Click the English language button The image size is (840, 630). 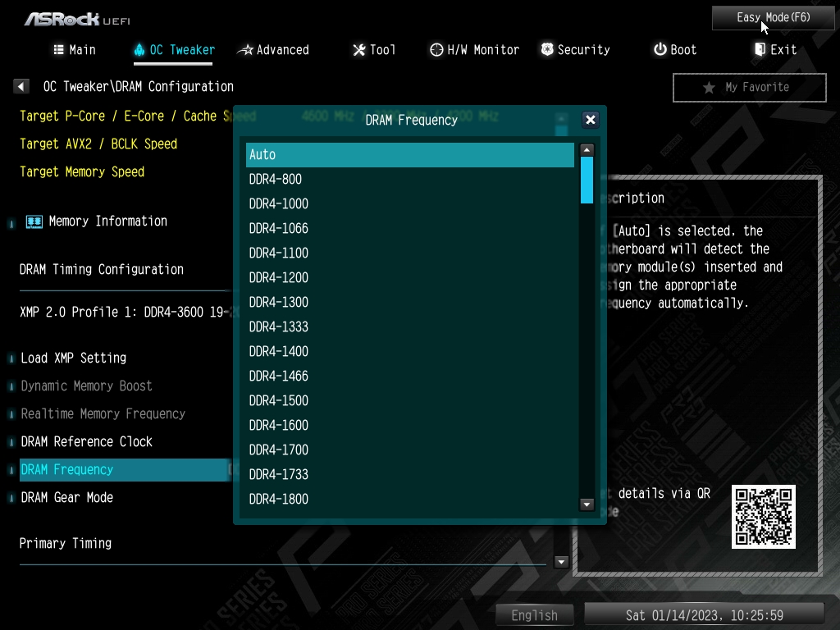point(534,615)
